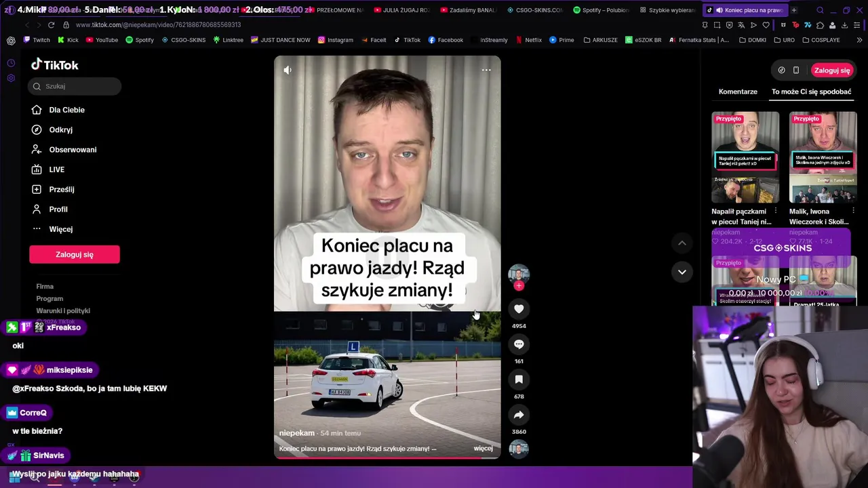The height and width of the screenshot is (488, 868).
Task: Open the Spotify bookmark
Action: tap(140, 40)
